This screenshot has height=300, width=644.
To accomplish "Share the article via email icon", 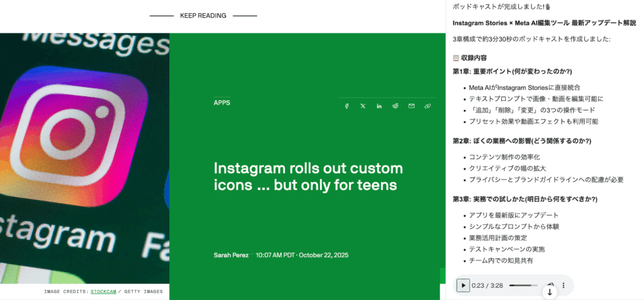I will pos(411,106).
